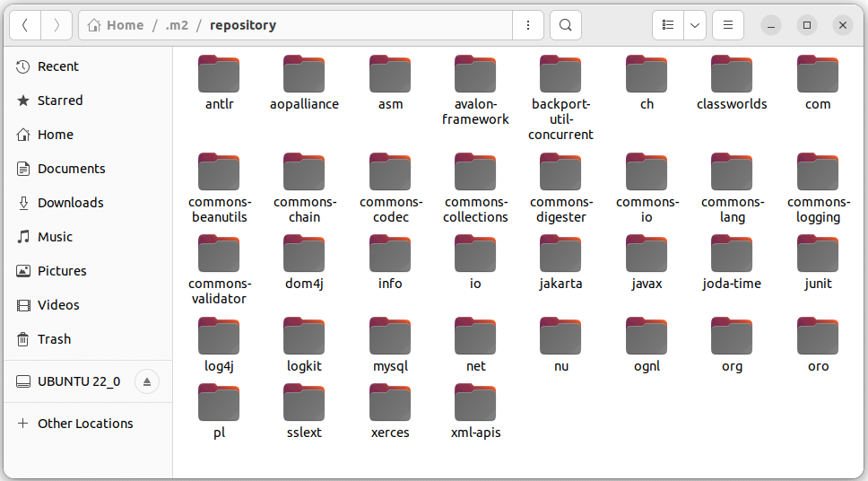Open the hamburger main menu
The width and height of the screenshot is (868, 481).
click(728, 25)
